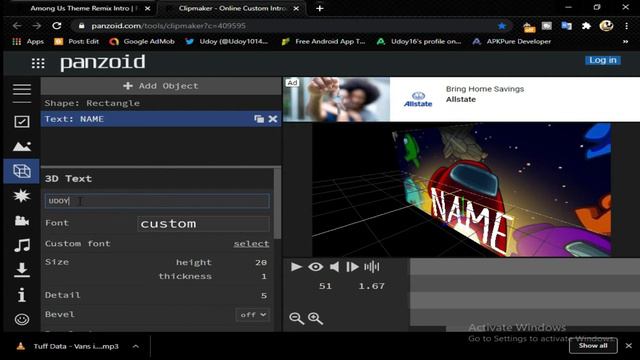Open the checkbox settings sidebar icon
The image size is (640, 360).
click(22, 121)
